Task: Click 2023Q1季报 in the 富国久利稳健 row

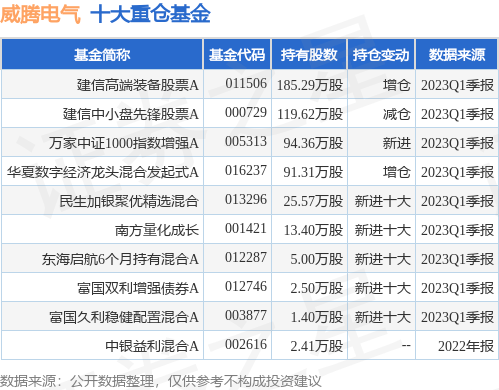Action: 457,317
